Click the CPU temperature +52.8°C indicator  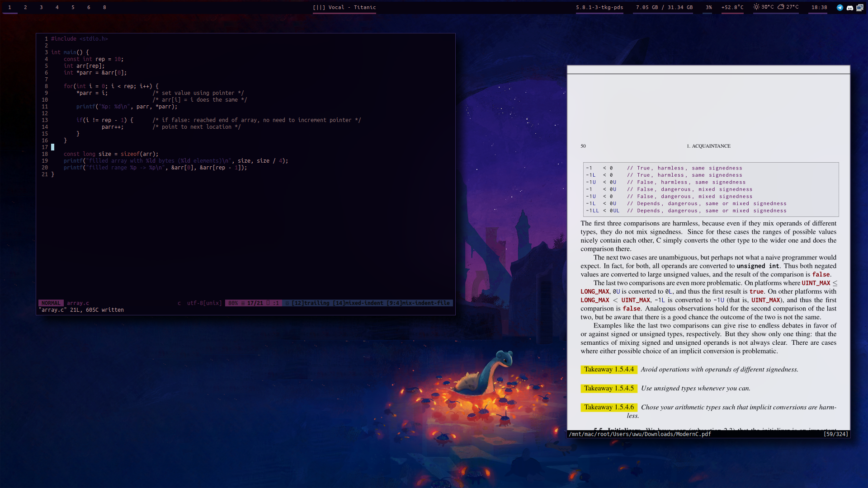coord(732,7)
